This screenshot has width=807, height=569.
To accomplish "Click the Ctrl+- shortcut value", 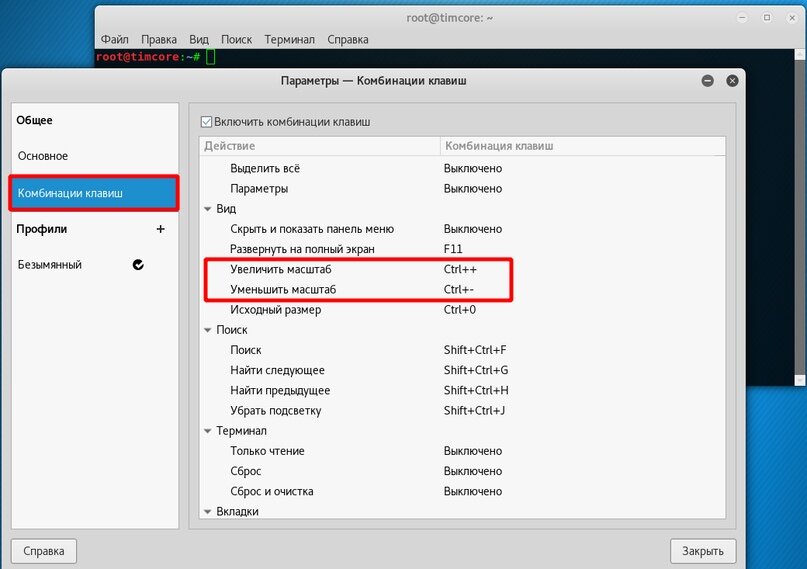I will pos(459,290).
